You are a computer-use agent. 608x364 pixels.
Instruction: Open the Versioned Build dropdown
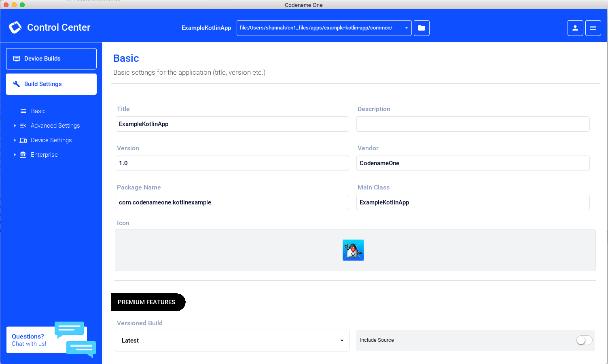coord(232,341)
